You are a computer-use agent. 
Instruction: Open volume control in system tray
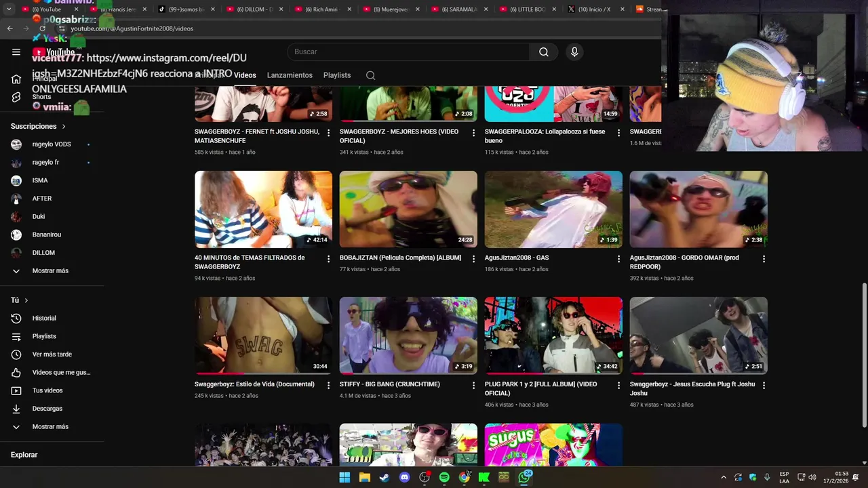(812, 477)
